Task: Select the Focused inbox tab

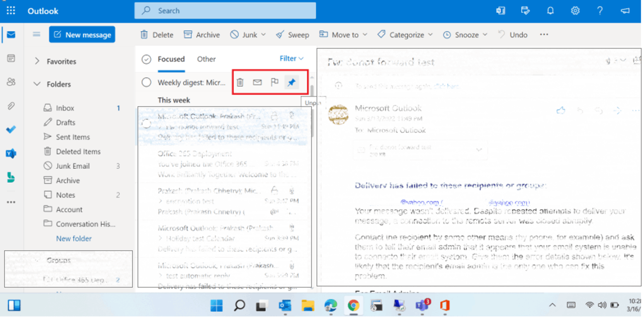Action: point(172,59)
